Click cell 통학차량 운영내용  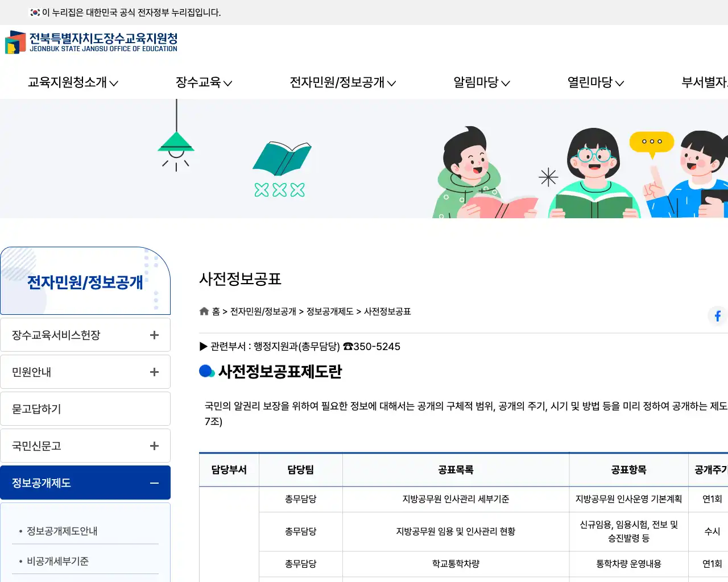(x=628, y=564)
